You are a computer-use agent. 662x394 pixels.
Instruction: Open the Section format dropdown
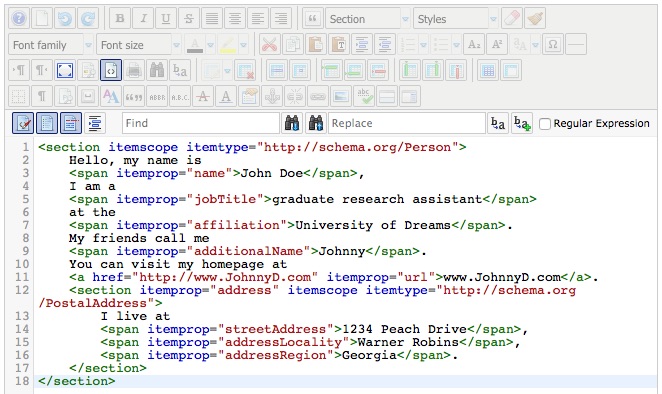coord(368,19)
